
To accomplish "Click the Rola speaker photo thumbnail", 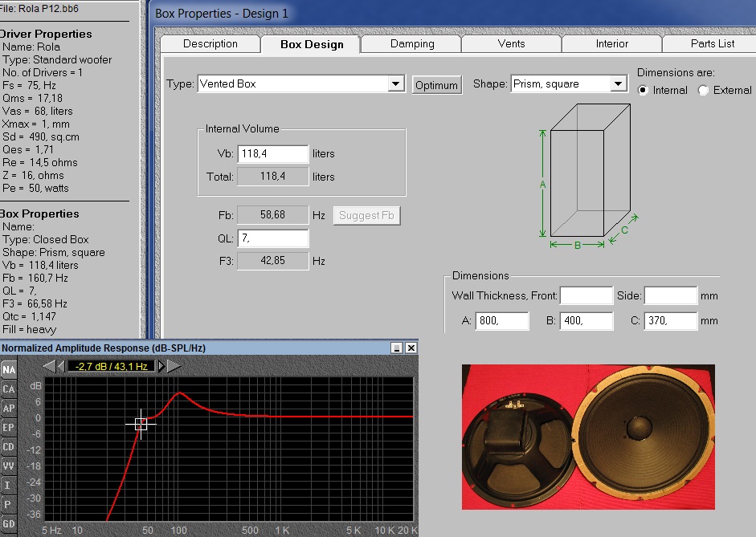I will [x=587, y=437].
